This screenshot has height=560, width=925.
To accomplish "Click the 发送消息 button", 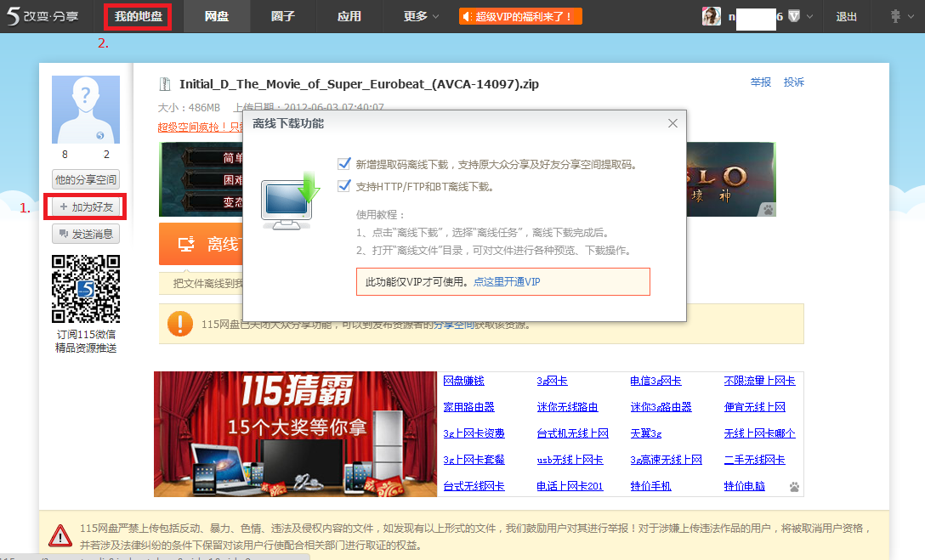I will tap(86, 234).
